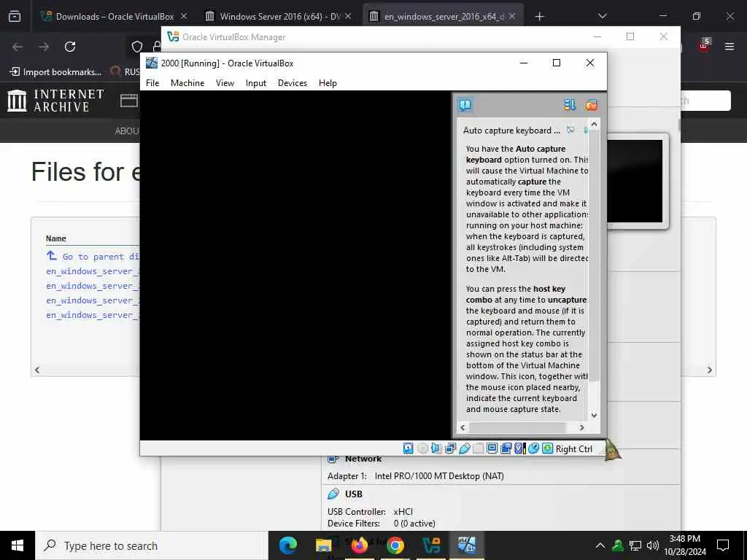
Task: Open File Explorer from the taskbar
Action: tap(323, 545)
